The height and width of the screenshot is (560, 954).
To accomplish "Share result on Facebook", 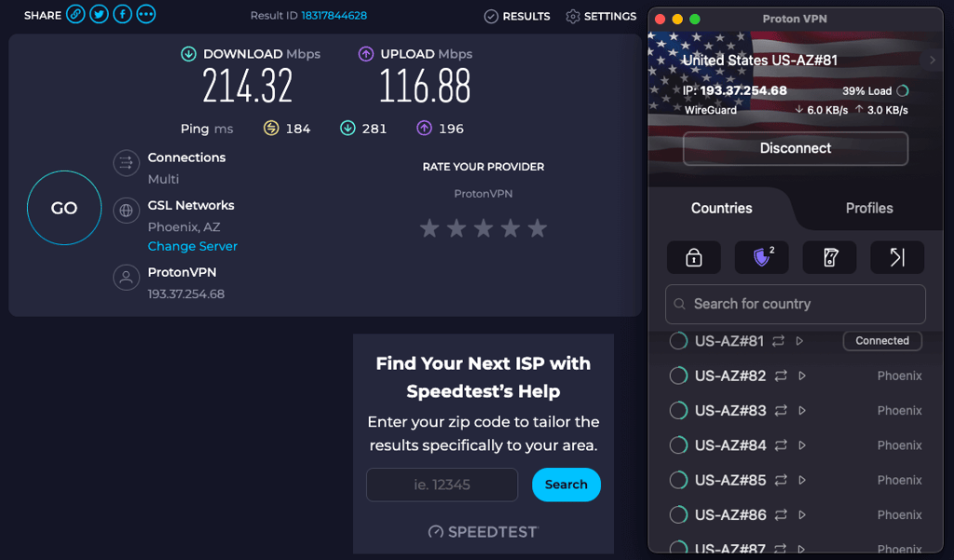I will [x=122, y=14].
